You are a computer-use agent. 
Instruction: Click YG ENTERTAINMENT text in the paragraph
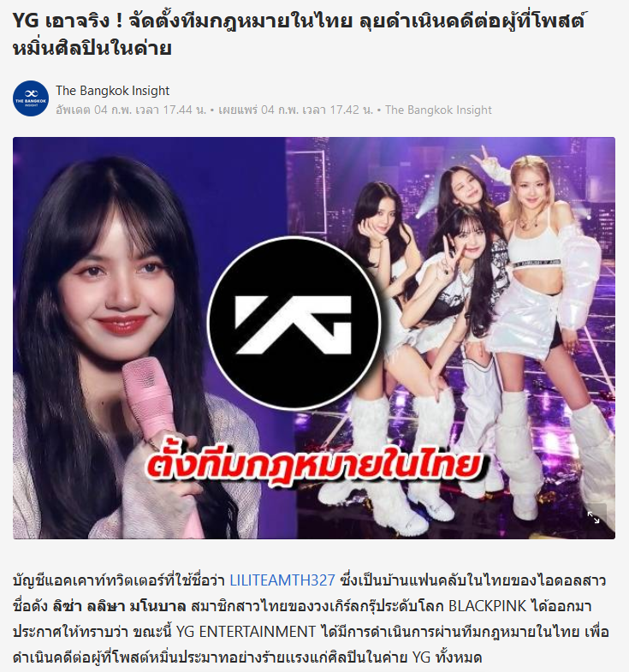pos(246,632)
